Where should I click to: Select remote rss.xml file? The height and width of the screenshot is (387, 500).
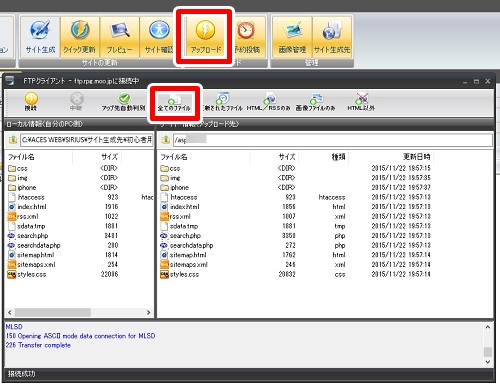[176, 217]
